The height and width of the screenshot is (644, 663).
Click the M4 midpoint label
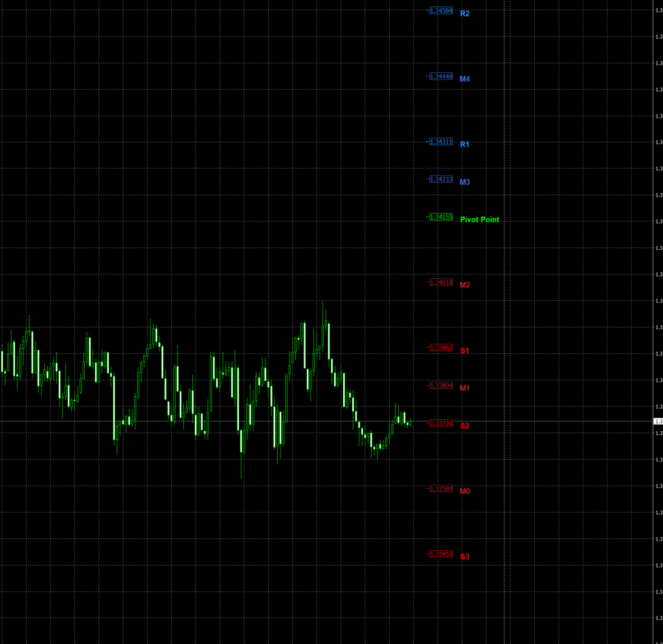coord(464,79)
